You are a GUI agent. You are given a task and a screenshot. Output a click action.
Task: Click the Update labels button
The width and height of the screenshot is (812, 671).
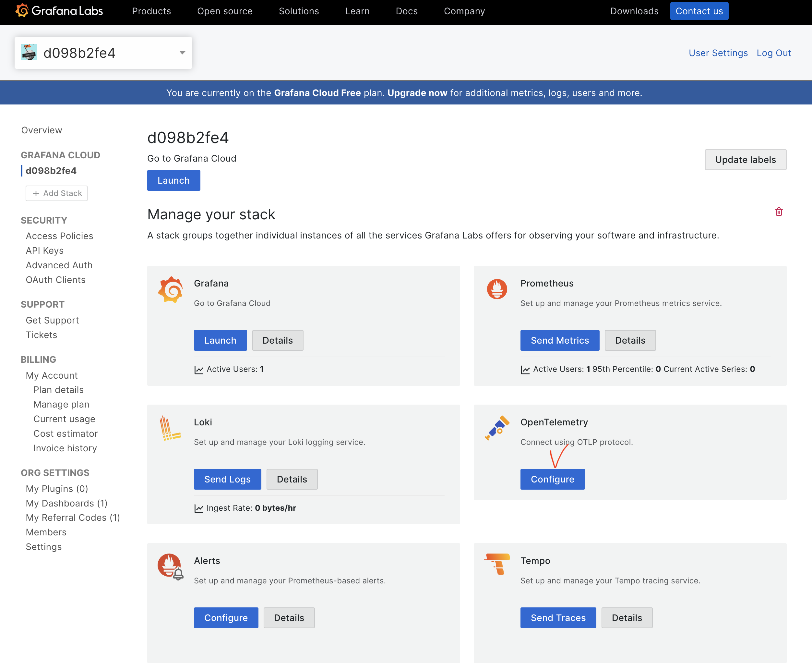click(746, 160)
